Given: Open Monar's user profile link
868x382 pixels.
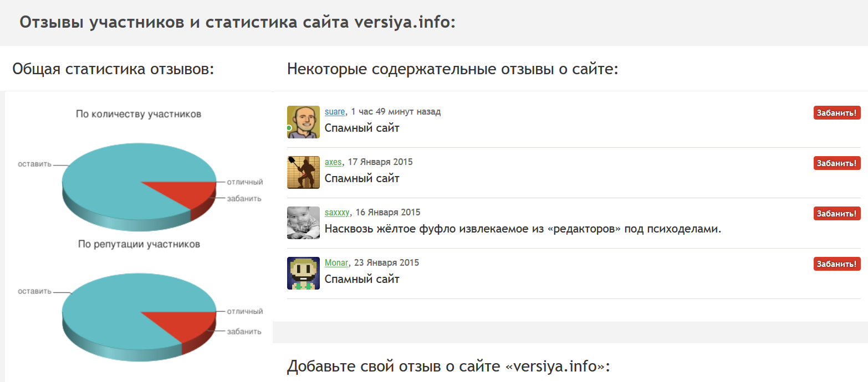Looking at the screenshot, I should pos(336,263).
